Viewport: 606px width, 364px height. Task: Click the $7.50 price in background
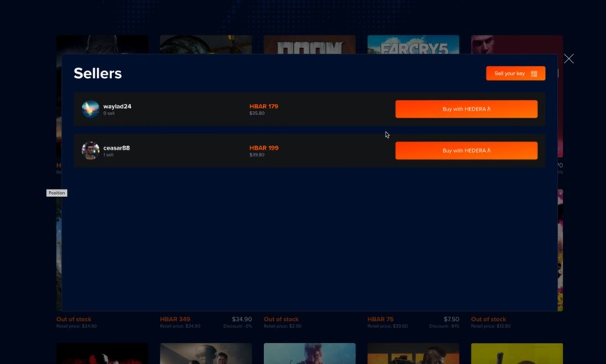pos(451,319)
